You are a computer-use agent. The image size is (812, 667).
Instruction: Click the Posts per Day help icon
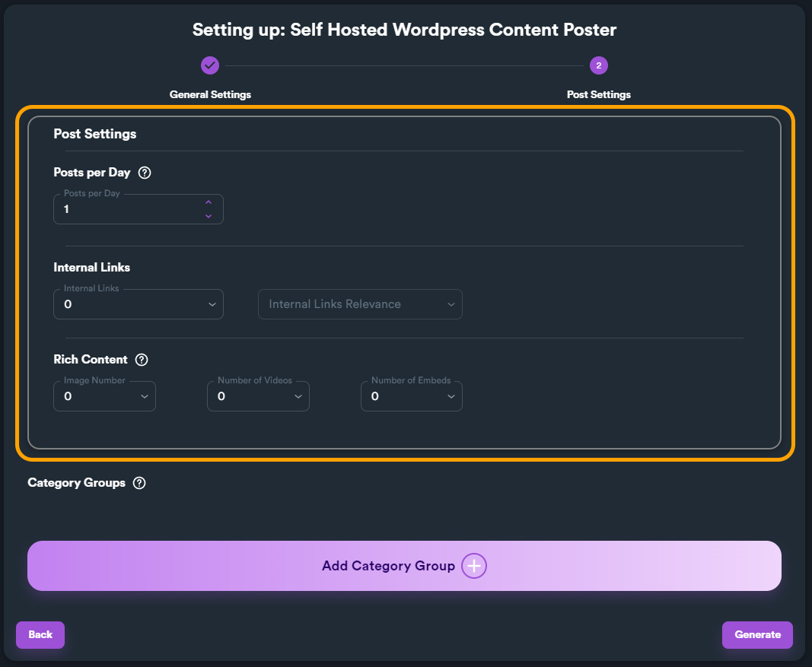pos(145,173)
